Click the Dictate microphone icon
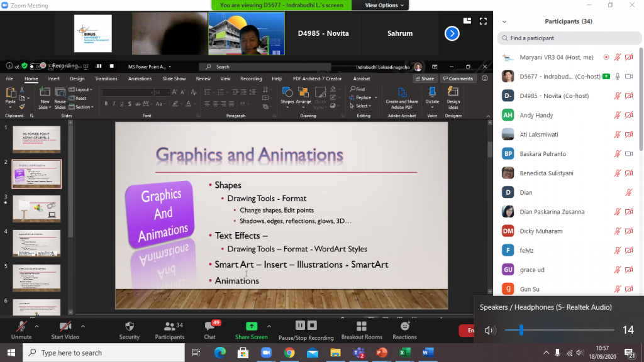644x362 pixels. point(432,92)
